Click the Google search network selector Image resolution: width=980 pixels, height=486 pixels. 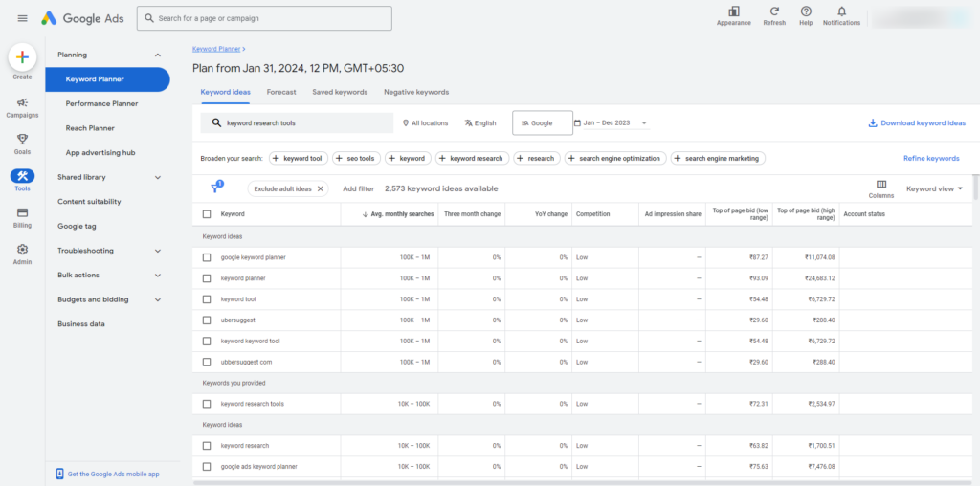pyautogui.click(x=543, y=123)
